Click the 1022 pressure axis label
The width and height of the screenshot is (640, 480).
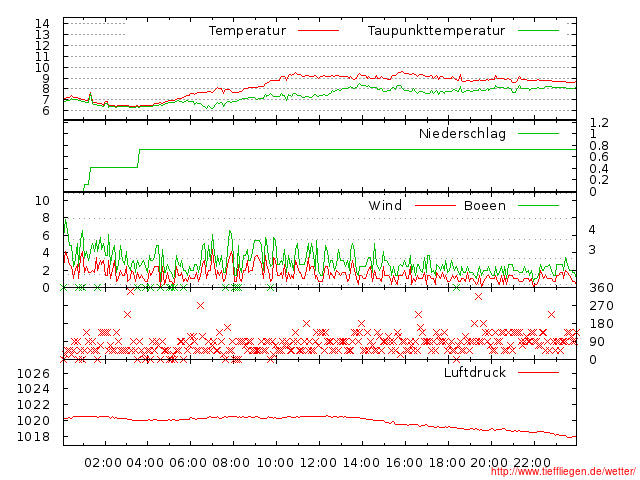point(33,404)
